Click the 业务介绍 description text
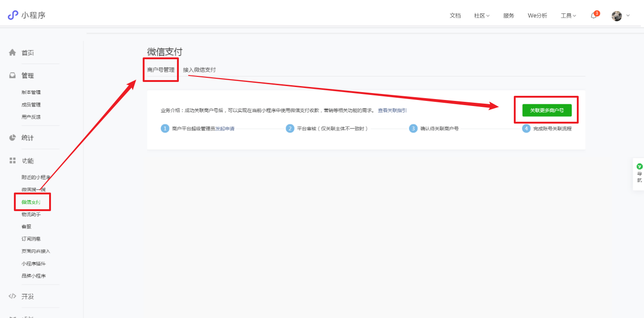 pyautogui.click(x=267, y=111)
